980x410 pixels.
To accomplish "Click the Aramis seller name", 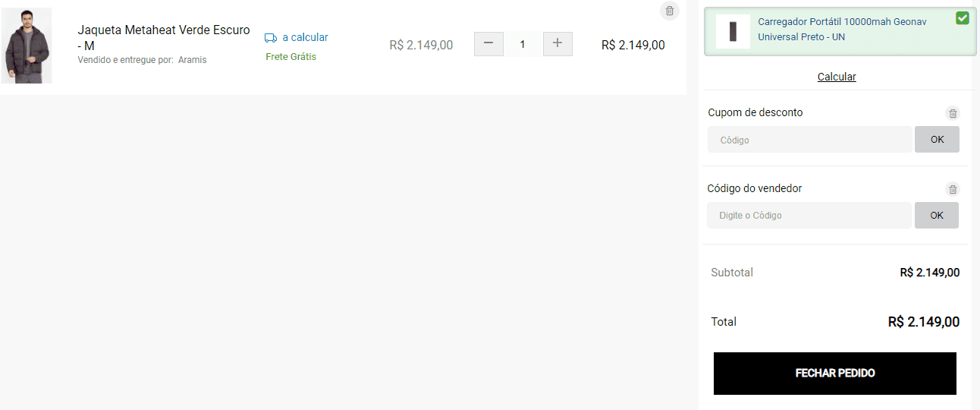I will click(x=192, y=60).
